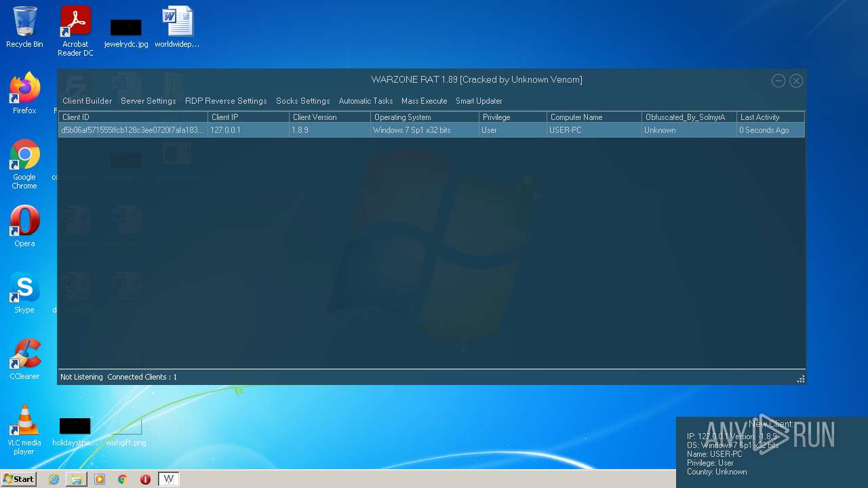
Task: Open Smart Updater menu
Action: coord(479,101)
